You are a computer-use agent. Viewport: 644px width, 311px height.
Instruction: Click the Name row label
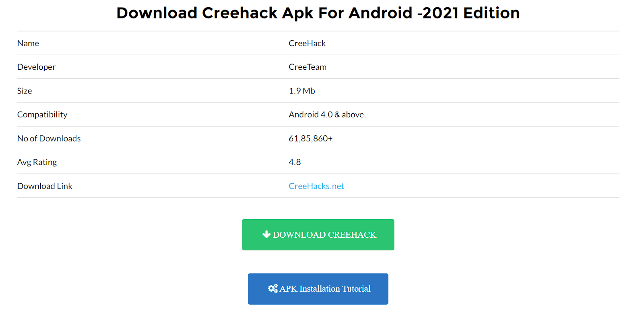tap(28, 43)
